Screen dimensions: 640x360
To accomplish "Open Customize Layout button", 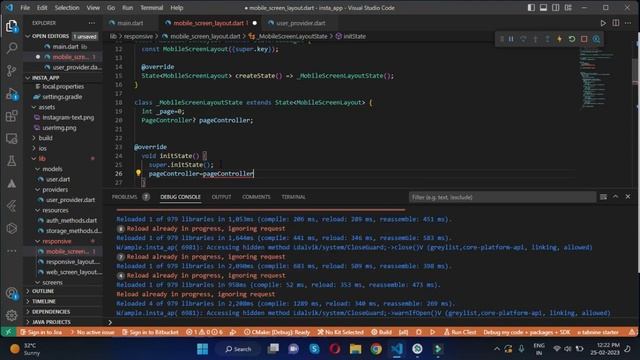I will point(568,8).
